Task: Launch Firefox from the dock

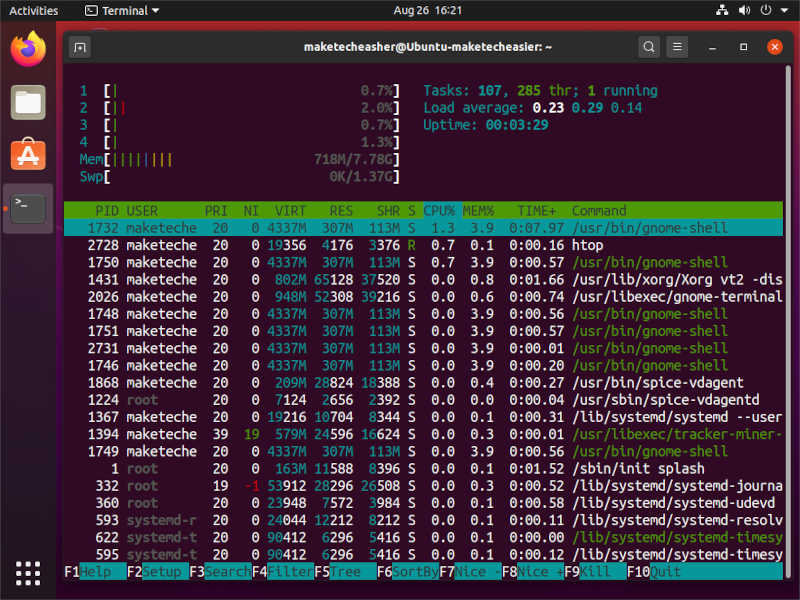Action: click(x=27, y=46)
